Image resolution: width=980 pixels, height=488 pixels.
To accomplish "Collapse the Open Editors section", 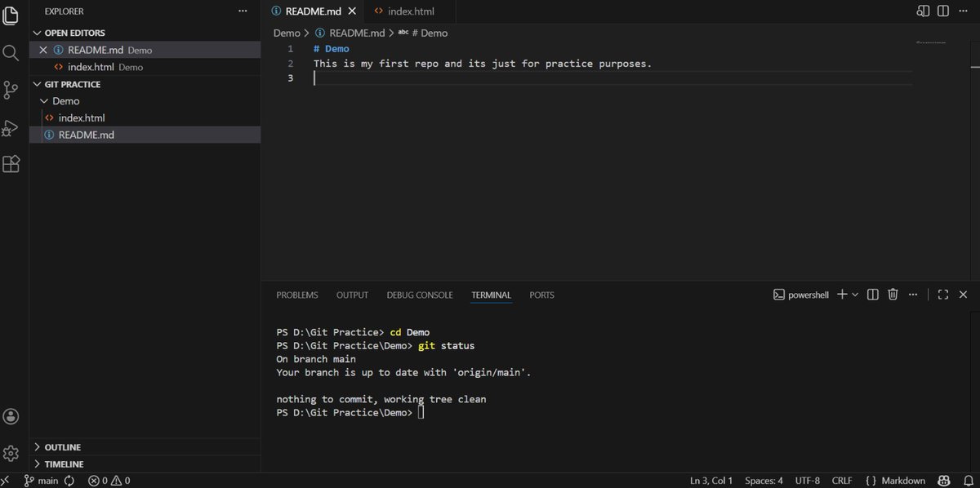I will [x=74, y=33].
